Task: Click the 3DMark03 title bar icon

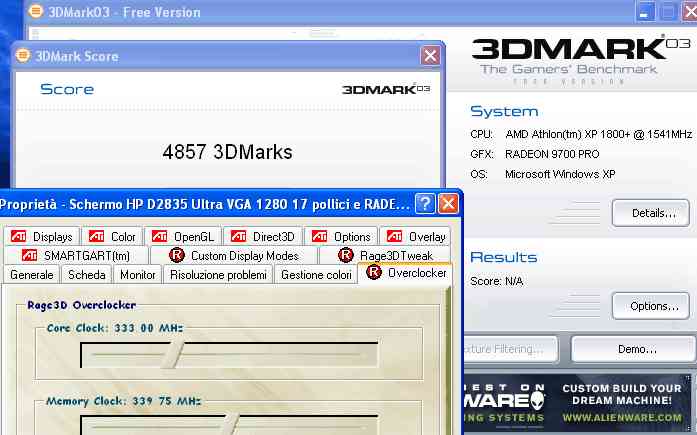Action: pyautogui.click(x=36, y=11)
